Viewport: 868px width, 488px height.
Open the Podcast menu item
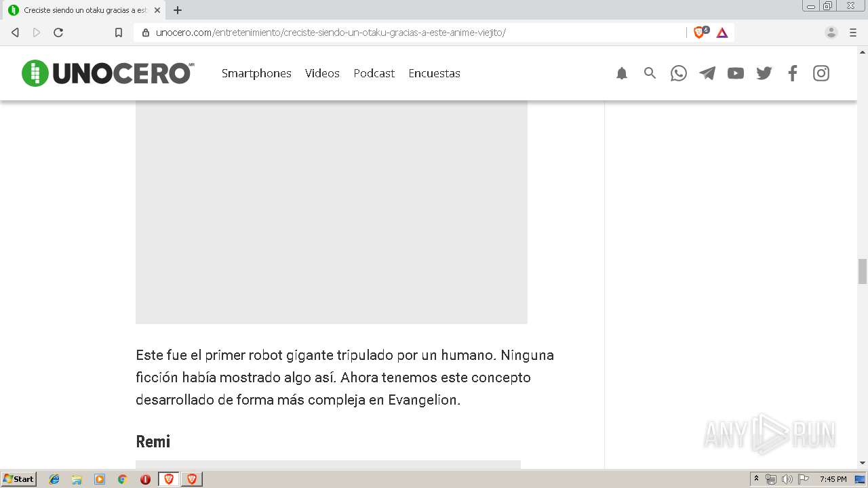[374, 73]
